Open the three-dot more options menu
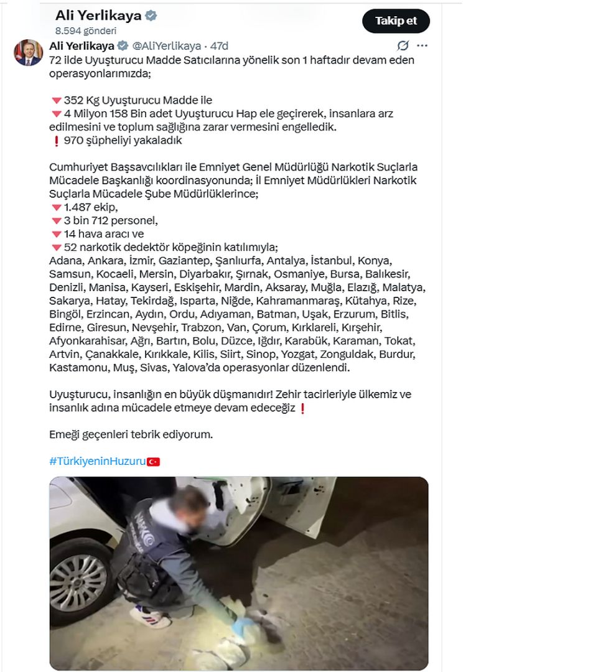Screen dimensions: 616x672 422,45
